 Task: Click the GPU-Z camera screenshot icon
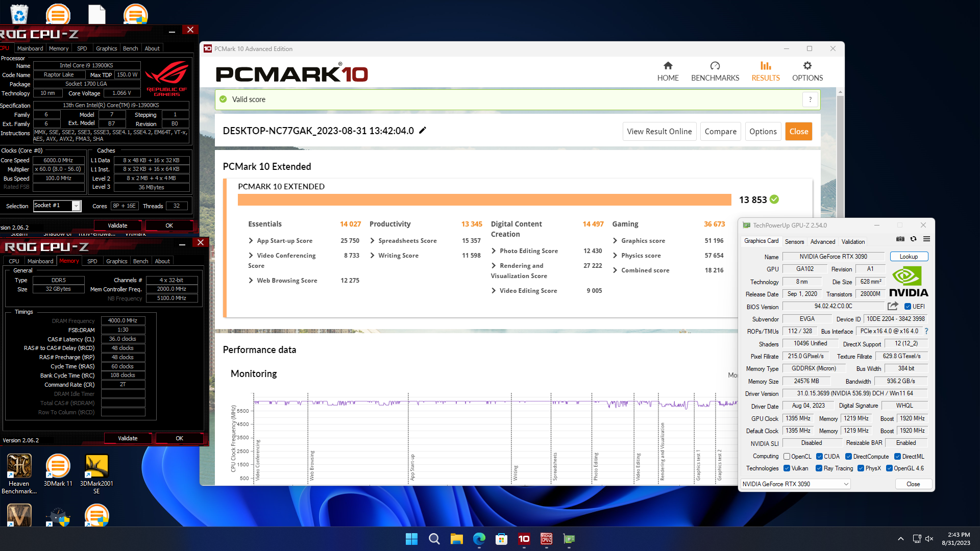point(900,239)
